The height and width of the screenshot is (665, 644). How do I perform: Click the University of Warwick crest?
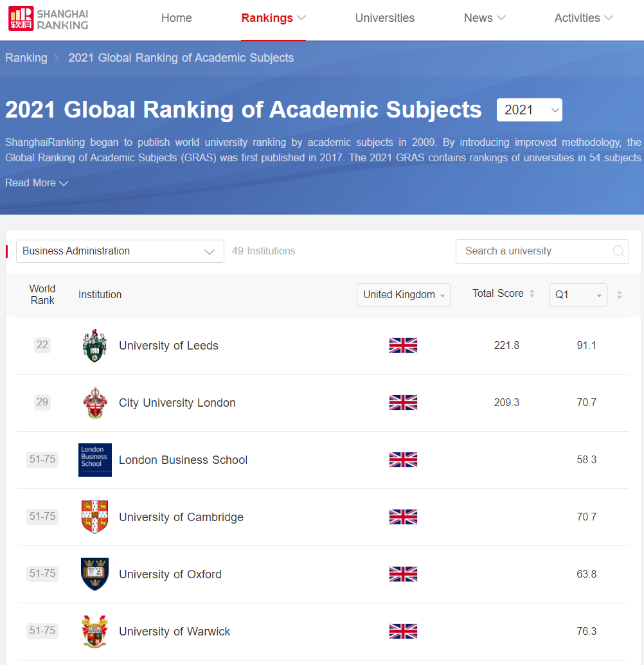point(94,632)
